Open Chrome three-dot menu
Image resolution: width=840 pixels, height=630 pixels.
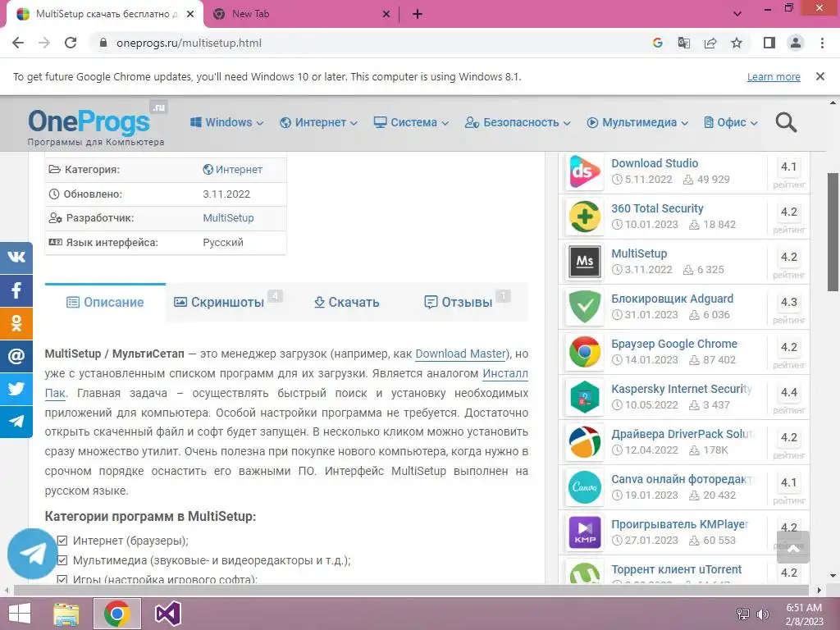pyautogui.click(x=822, y=43)
